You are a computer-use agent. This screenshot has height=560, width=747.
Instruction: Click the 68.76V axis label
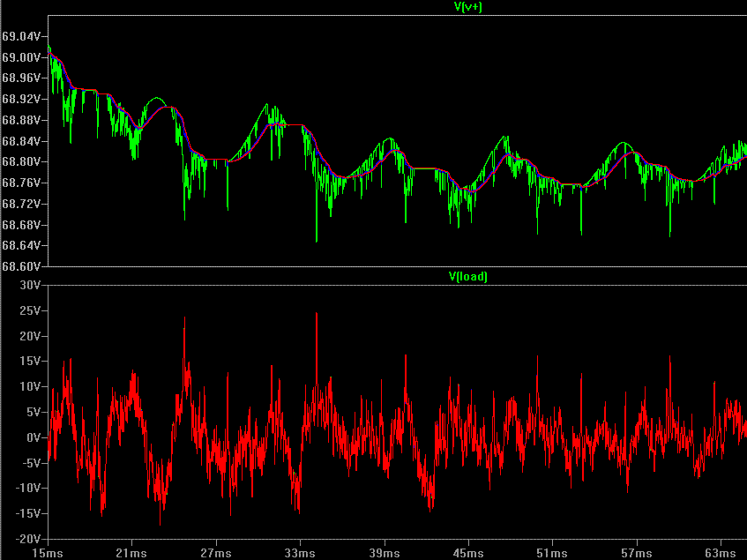pyautogui.click(x=23, y=183)
